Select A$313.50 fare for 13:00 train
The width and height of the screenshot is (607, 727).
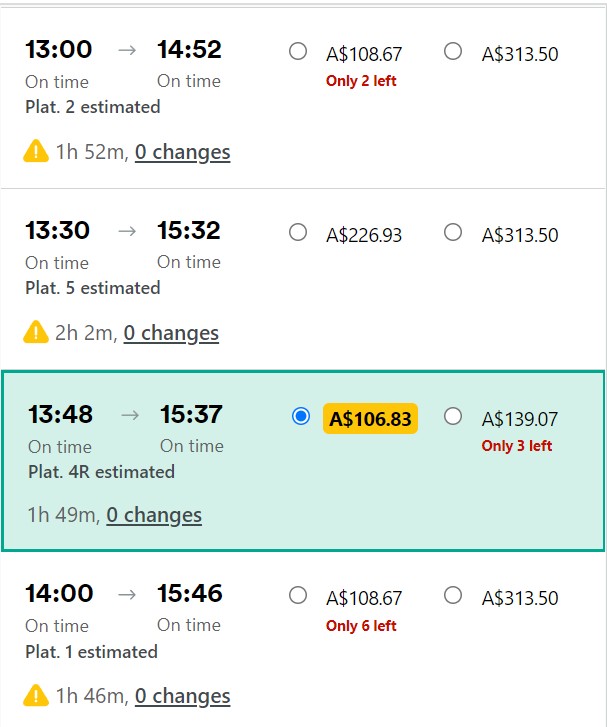(453, 51)
